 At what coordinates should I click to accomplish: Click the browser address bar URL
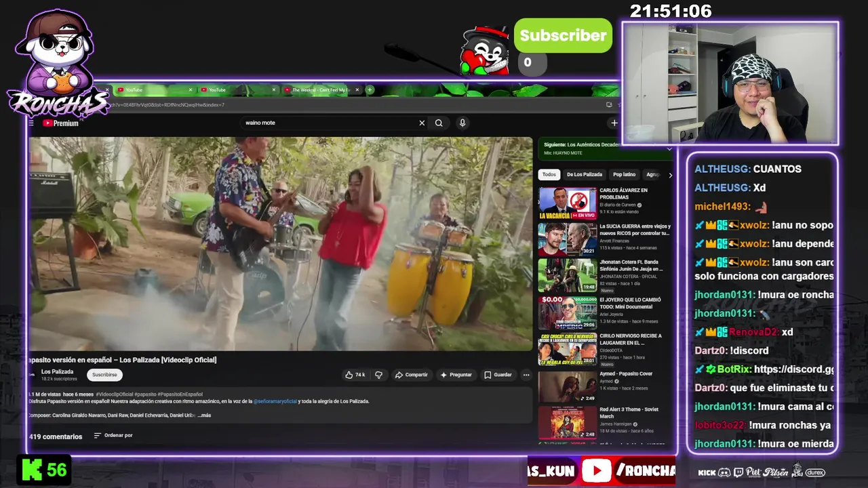(167, 105)
